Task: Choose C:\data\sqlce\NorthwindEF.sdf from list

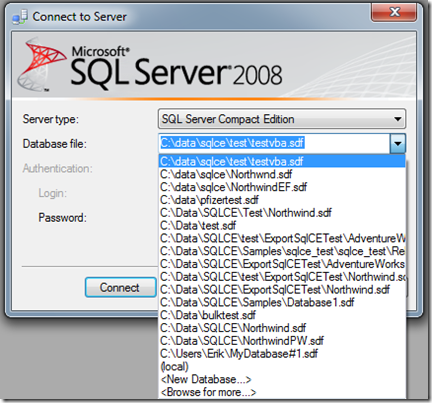Action: click(282, 187)
